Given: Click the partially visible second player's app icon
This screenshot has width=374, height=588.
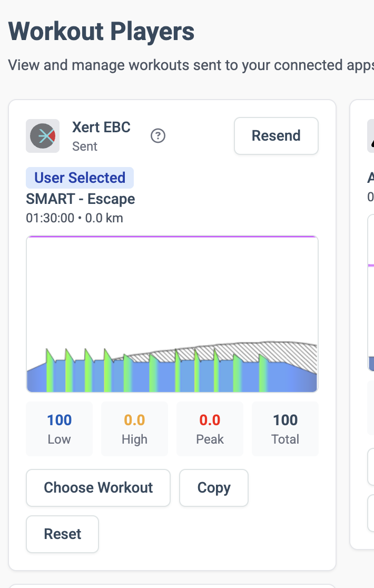Looking at the screenshot, I should pyautogui.click(x=371, y=136).
